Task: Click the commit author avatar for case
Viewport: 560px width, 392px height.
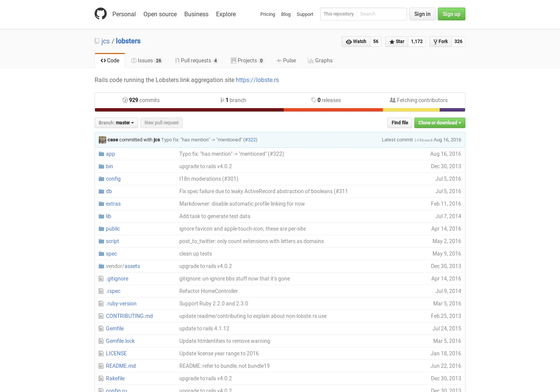Action: (103, 140)
